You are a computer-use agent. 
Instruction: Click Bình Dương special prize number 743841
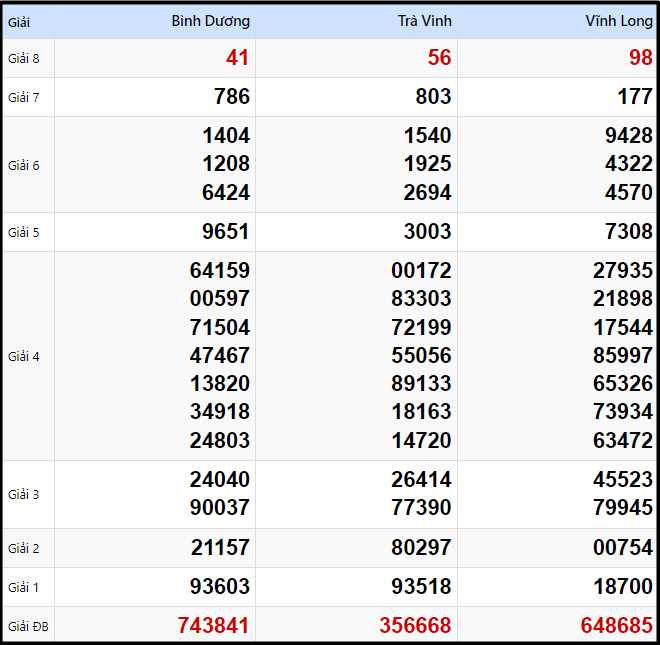click(213, 626)
